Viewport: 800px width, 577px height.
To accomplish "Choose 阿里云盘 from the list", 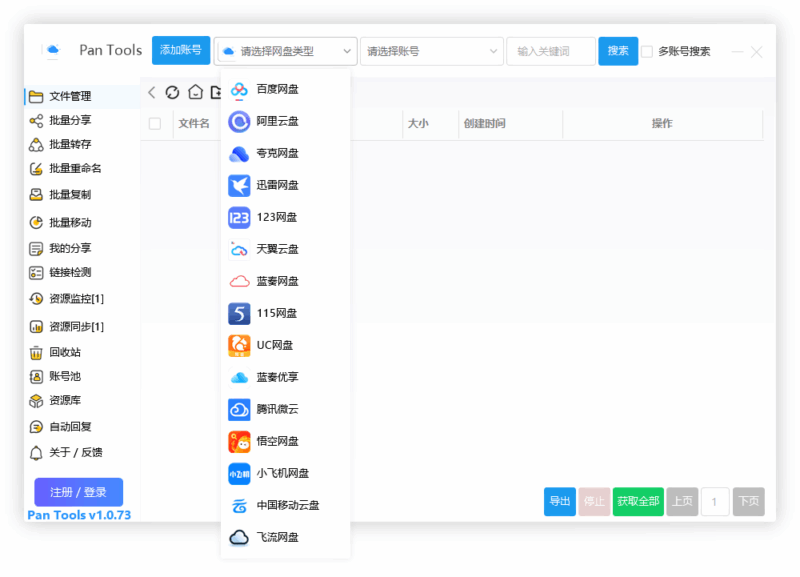I will pos(285,121).
